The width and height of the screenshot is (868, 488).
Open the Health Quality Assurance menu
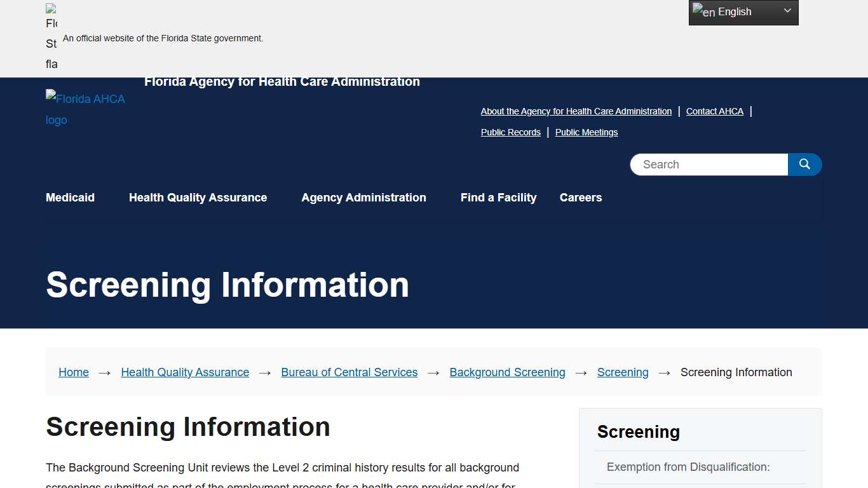pos(198,198)
